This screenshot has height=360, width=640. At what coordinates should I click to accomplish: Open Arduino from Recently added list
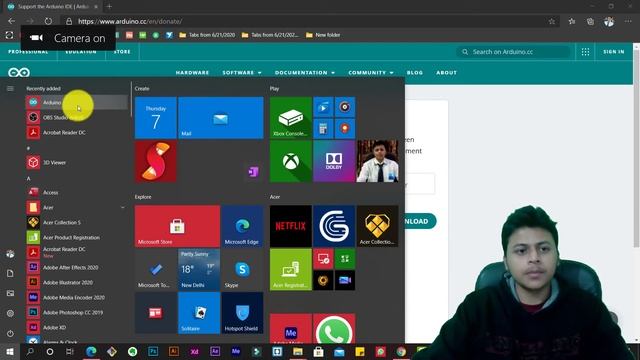pos(77,102)
